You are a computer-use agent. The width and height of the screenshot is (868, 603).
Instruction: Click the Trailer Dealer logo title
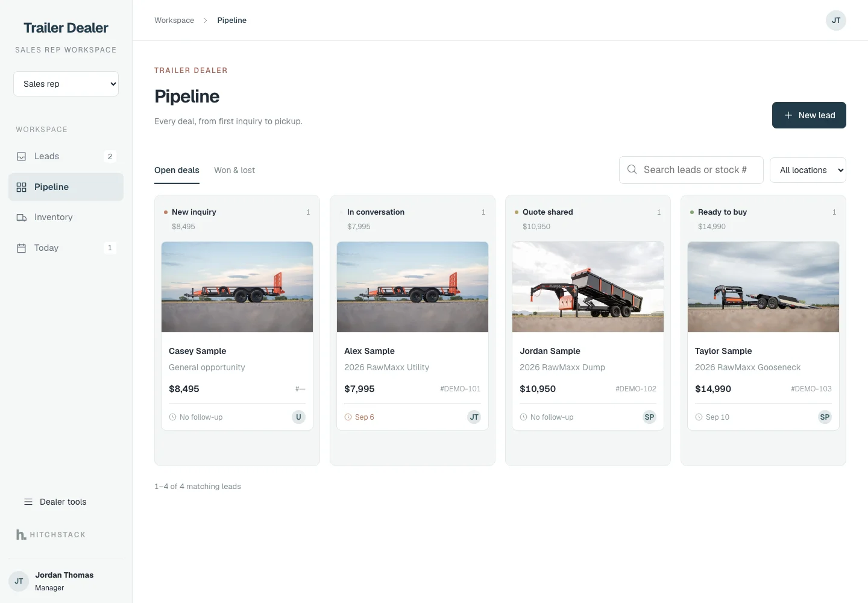pyautogui.click(x=66, y=28)
